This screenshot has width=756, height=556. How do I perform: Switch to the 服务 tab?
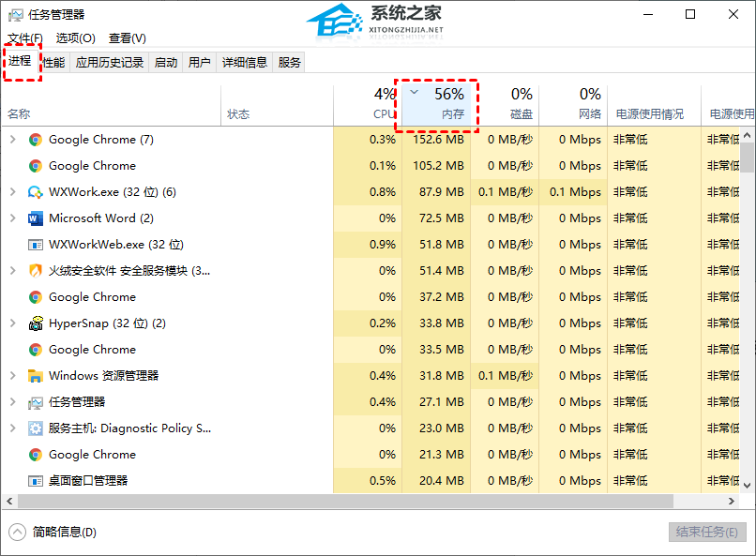click(x=289, y=63)
